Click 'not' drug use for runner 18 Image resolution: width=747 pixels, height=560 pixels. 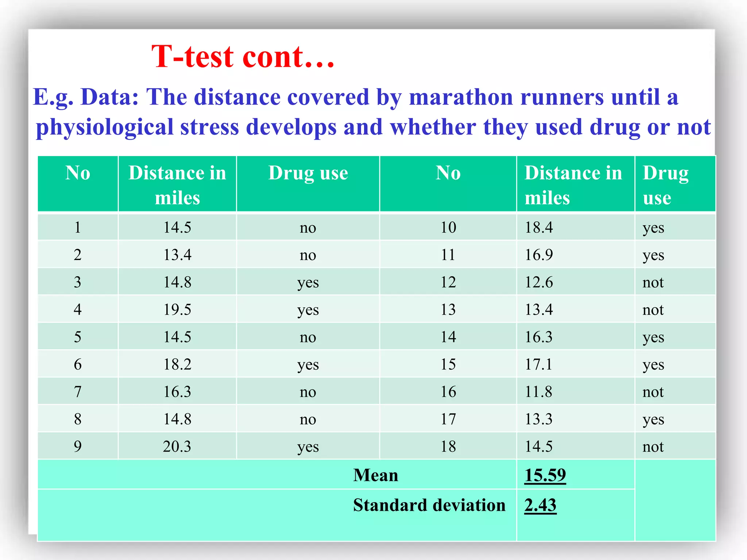[x=653, y=447]
